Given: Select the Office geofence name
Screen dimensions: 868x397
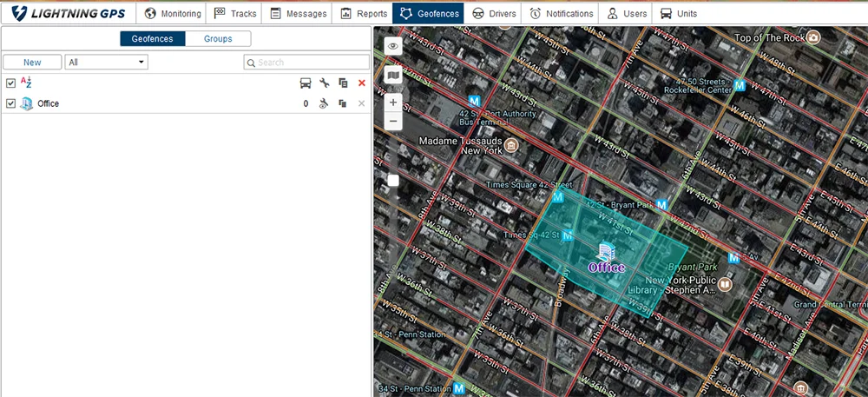Looking at the screenshot, I should pos(48,103).
